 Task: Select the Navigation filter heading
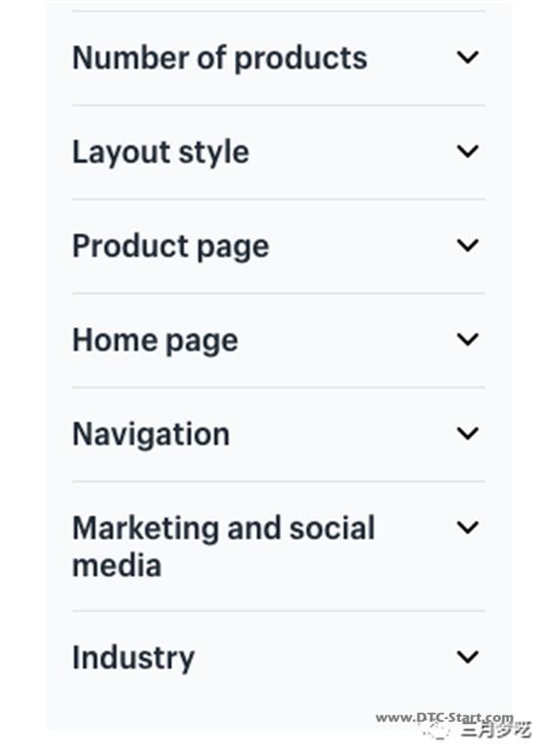[151, 435]
